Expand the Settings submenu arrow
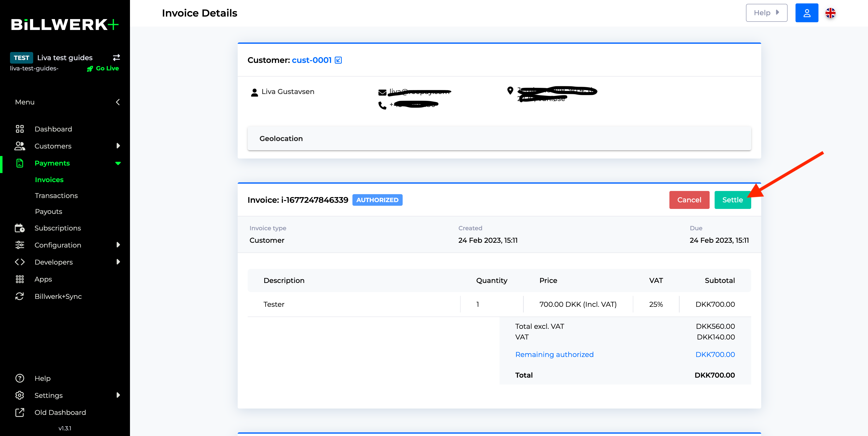 [x=118, y=395]
